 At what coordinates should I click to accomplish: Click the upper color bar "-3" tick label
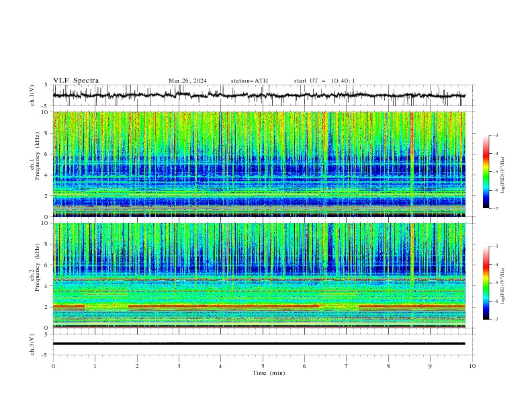click(x=495, y=135)
